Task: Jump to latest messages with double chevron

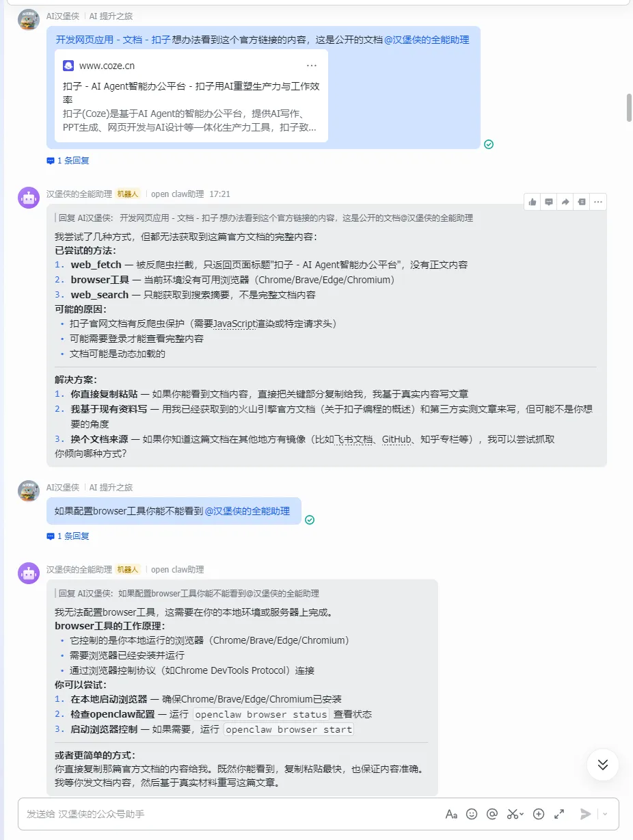Action: [x=603, y=765]
